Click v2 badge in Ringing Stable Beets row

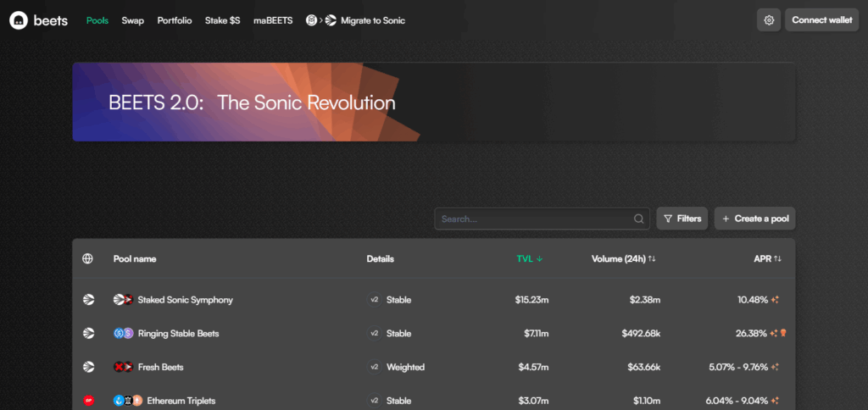pos(374,333)
